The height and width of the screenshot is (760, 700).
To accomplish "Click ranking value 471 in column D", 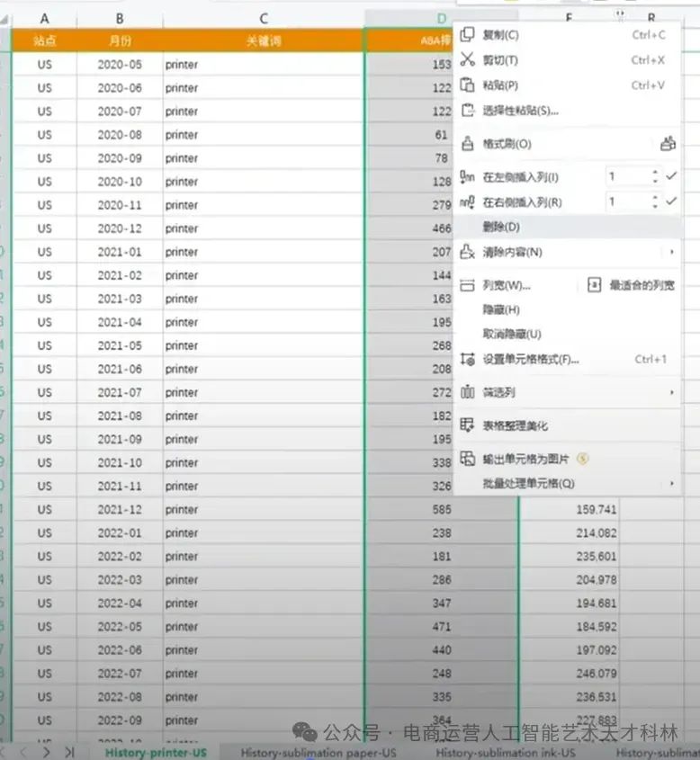I will coord(441,626).
